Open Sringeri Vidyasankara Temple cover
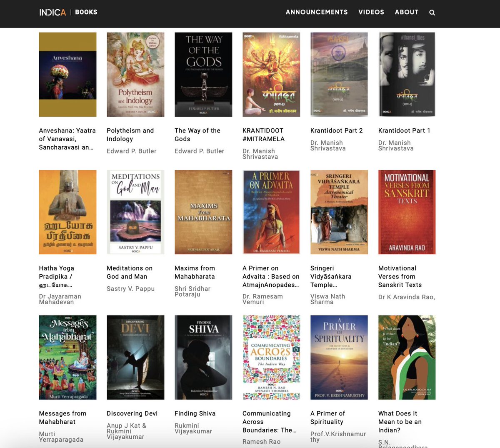The width and height of the screenshot is (500, 448). click(x=339, y=212)
